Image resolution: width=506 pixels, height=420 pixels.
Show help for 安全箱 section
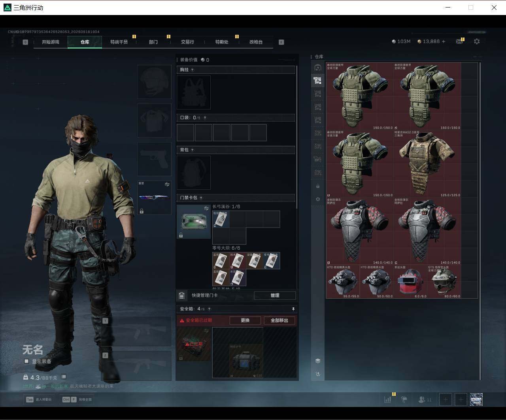209,309
